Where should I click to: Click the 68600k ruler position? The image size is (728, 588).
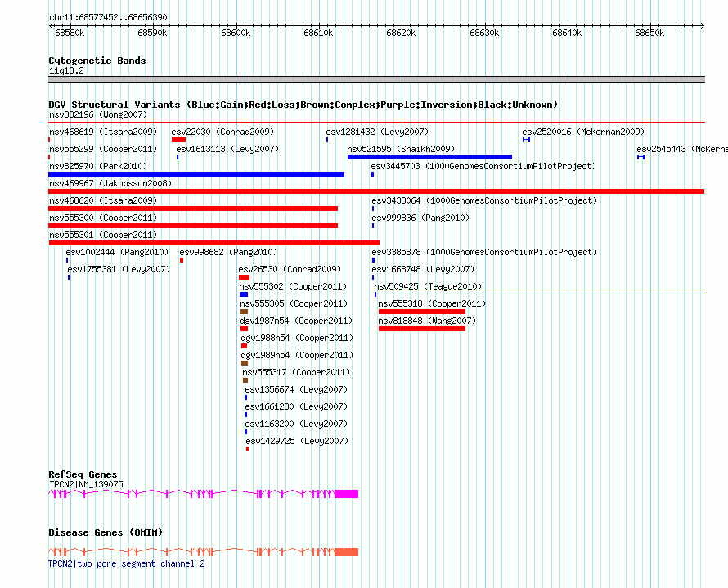236,33
